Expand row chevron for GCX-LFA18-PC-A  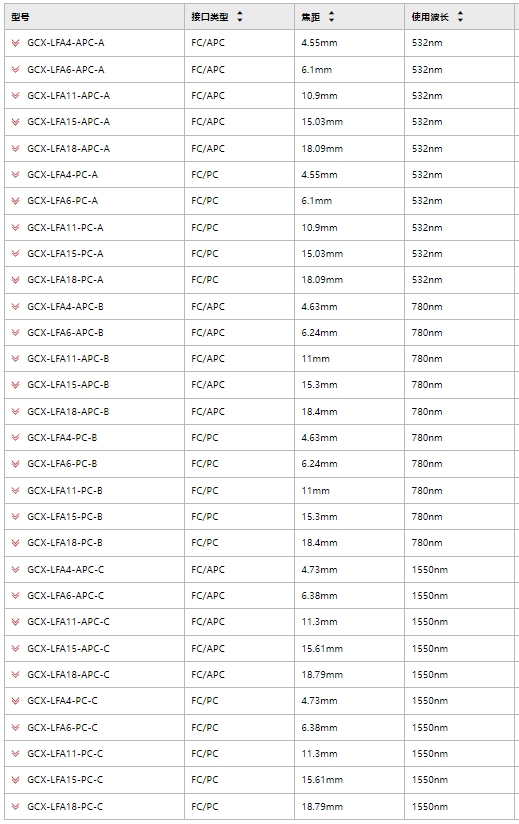click(16, 280)
